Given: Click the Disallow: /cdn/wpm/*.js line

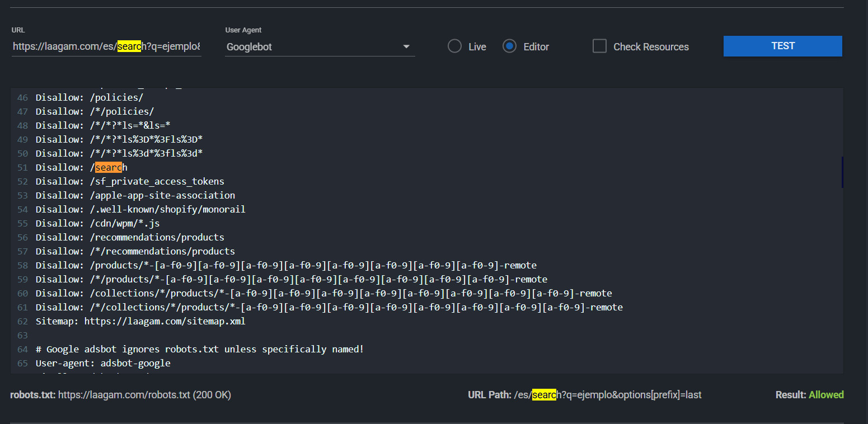Looking at the screenshot, I should (97, 223).
